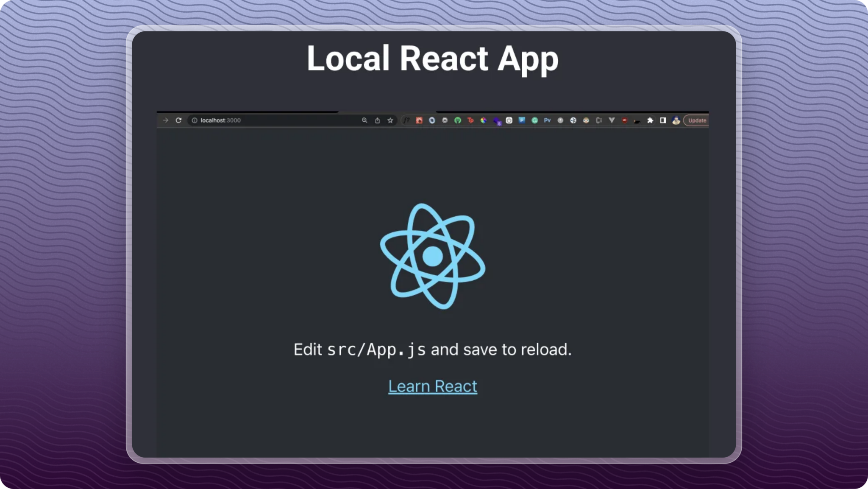The image size is (868, 489).
Task: Click the forward navigation arrow
Action: [166, 120]
